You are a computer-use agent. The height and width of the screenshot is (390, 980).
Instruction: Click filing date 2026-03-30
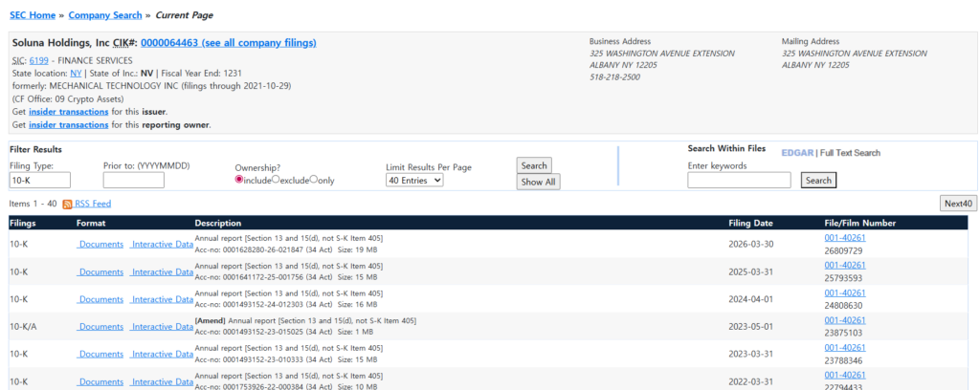click(x=751, y=244)
